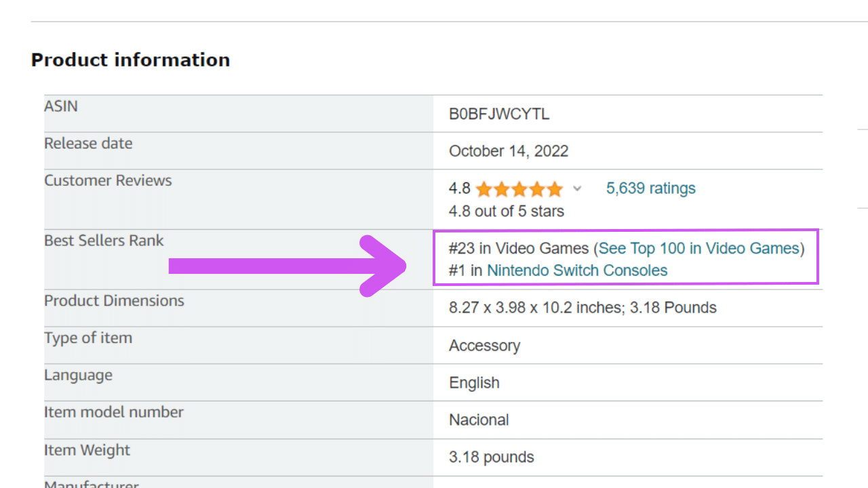
Task: Click the Item model number label
Action: click(x=113, y=412)
